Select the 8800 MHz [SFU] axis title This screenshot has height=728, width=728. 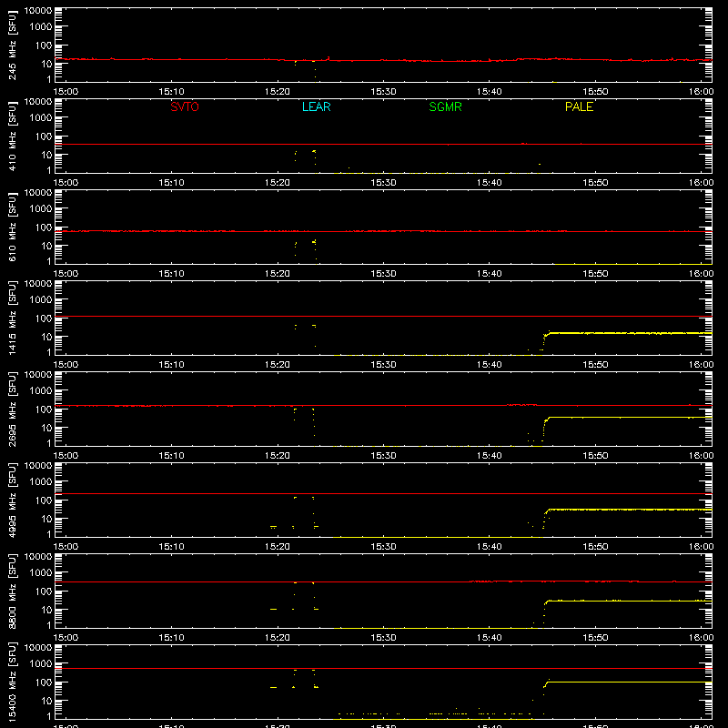pyautogui.click(x=13, y=591)
